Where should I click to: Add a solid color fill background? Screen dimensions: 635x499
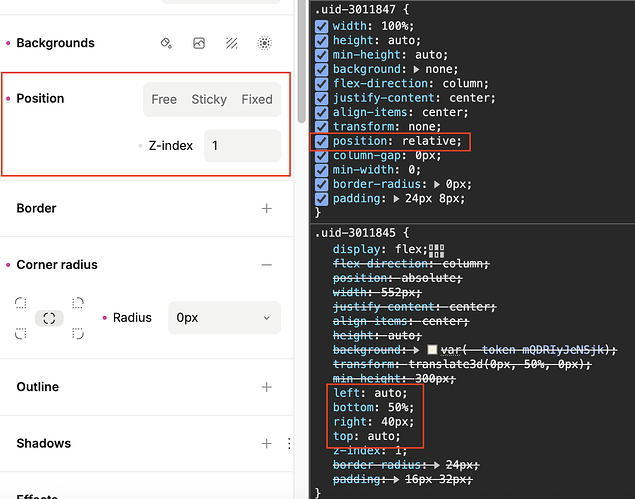[166, 43]
